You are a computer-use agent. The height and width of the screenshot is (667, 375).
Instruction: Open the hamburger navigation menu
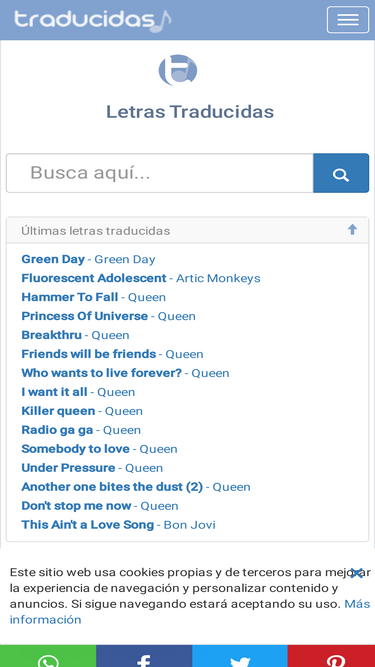tap(347, 20)
